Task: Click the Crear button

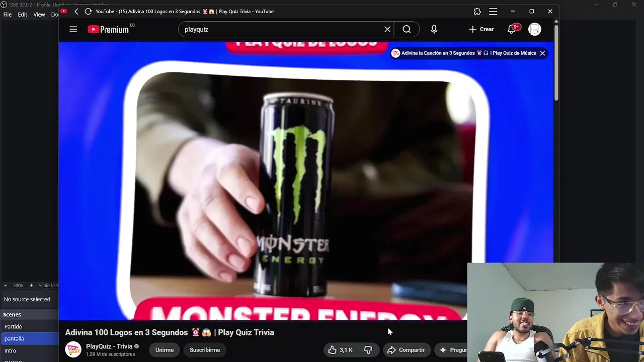Action: click(x=481, y=29)
